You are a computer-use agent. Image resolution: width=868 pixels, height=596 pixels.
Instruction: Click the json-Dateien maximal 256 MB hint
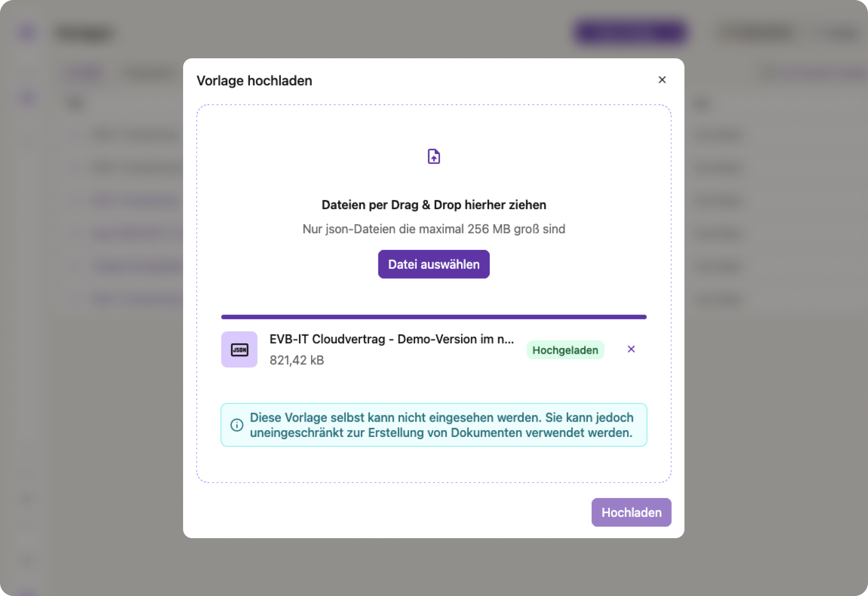[434, 229]
